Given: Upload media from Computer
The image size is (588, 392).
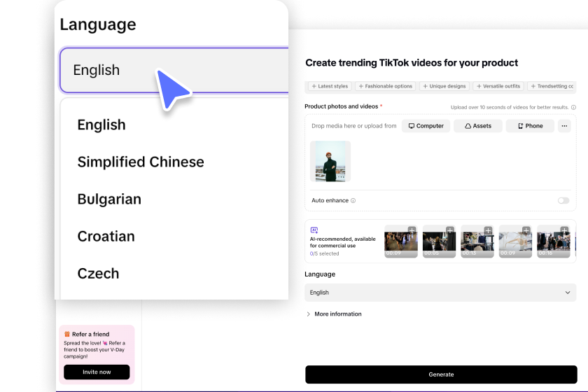Looking at the screenshot, I should [x=426, y=126].
